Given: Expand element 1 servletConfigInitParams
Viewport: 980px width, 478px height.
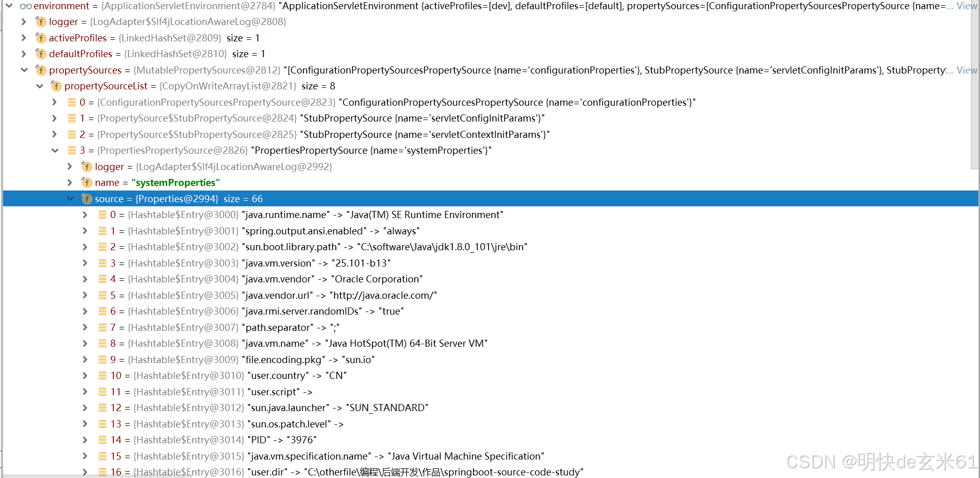Looking at the screenshot, I should [x=55, y=118].
